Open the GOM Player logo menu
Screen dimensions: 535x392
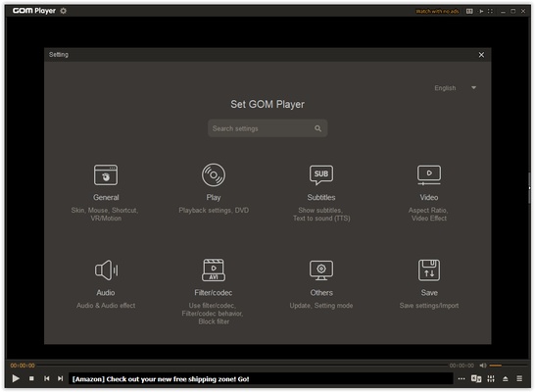33,11
